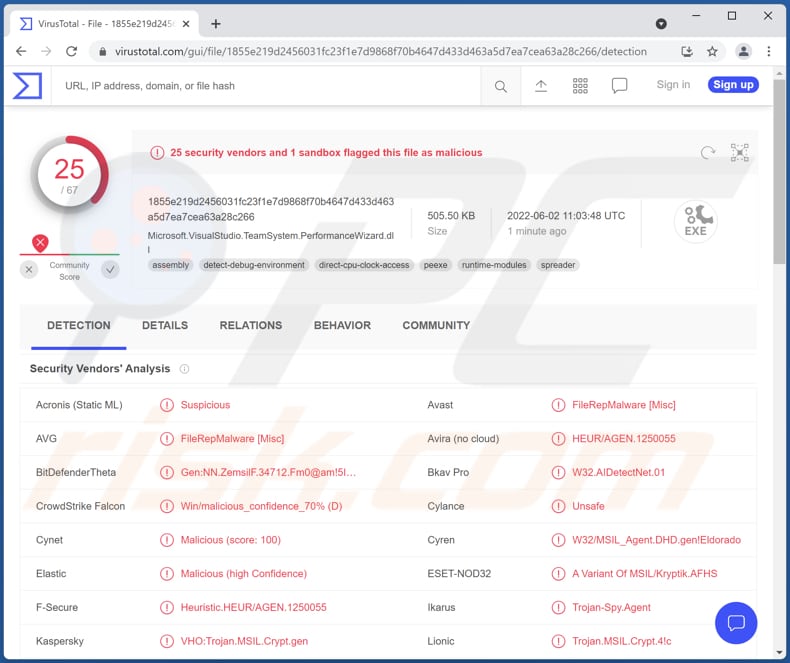Click the Microsoft.VisualStudio.TeamSystem.PerformanceWizard.dll filename
790x663 pixels.
pos(271,242)
